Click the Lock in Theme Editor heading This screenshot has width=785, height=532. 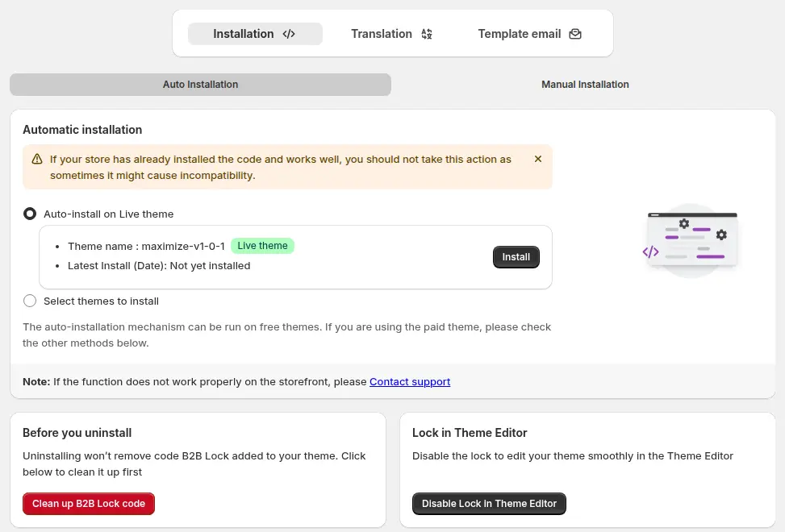(x=470, y=433)
